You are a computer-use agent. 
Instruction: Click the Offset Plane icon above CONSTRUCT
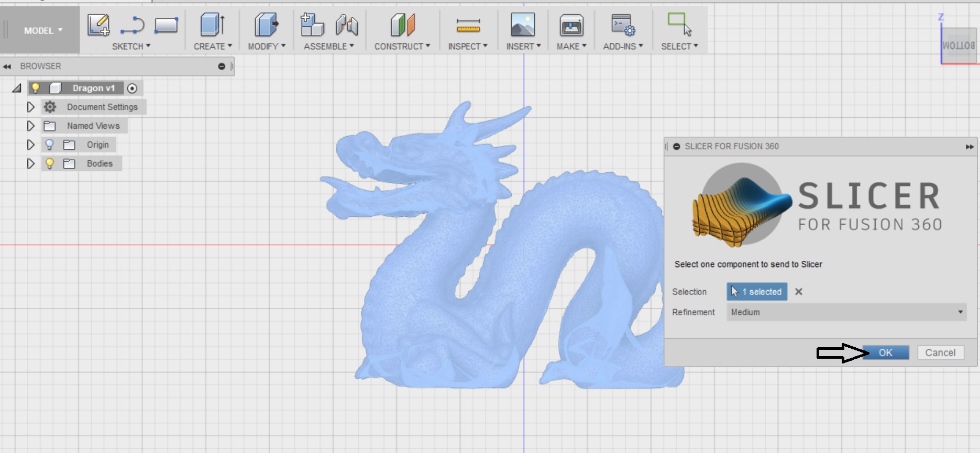click(x=402, y=25)
